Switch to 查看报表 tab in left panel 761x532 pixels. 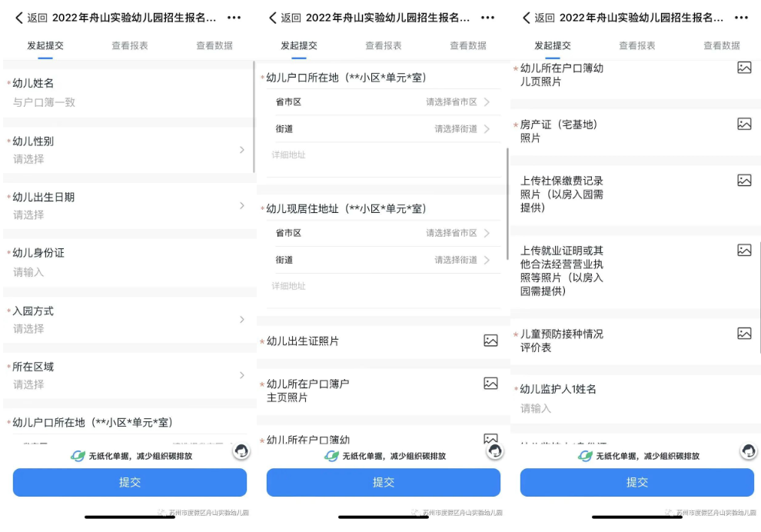[130, 45]
